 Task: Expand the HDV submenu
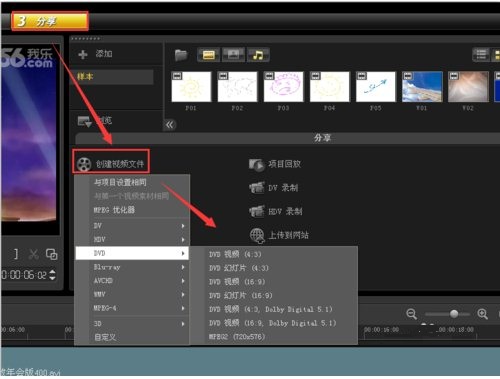[132, 240]
